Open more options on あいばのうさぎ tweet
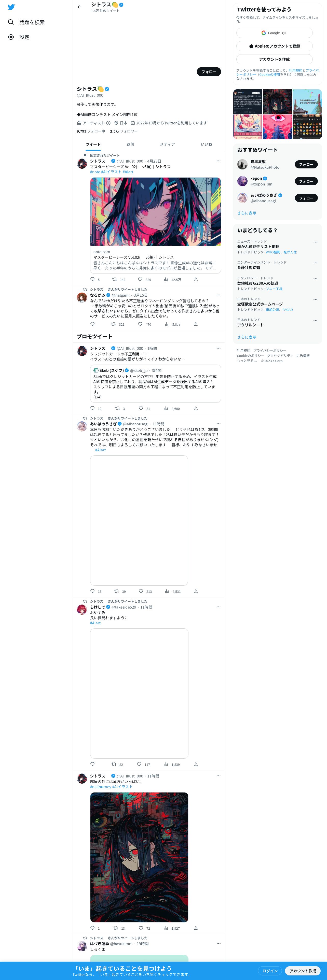The height and width of the screenshot is (980, 327). (x=219, y=423)
